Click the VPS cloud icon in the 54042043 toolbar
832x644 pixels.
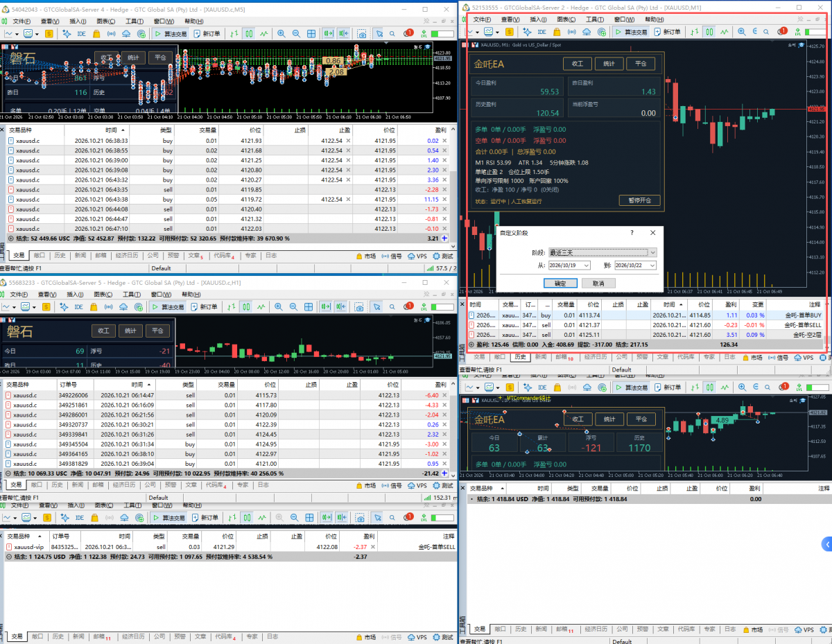tap(126, 33)
